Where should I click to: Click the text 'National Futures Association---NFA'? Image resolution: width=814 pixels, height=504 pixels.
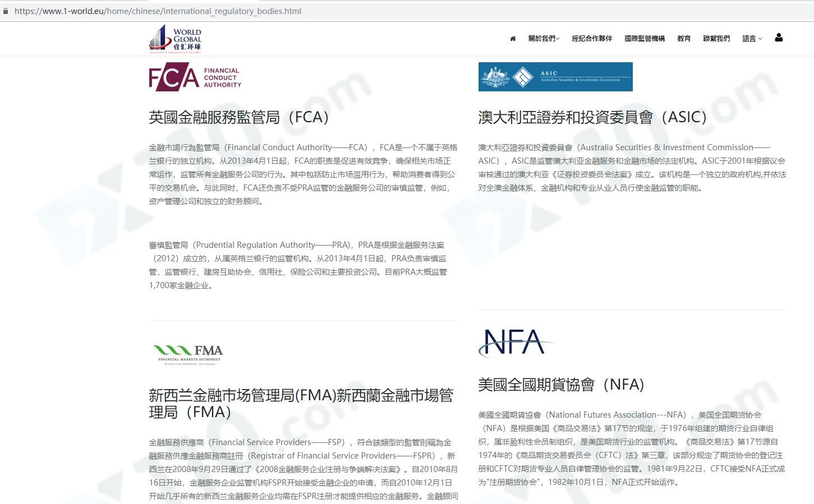click(617, 415)
